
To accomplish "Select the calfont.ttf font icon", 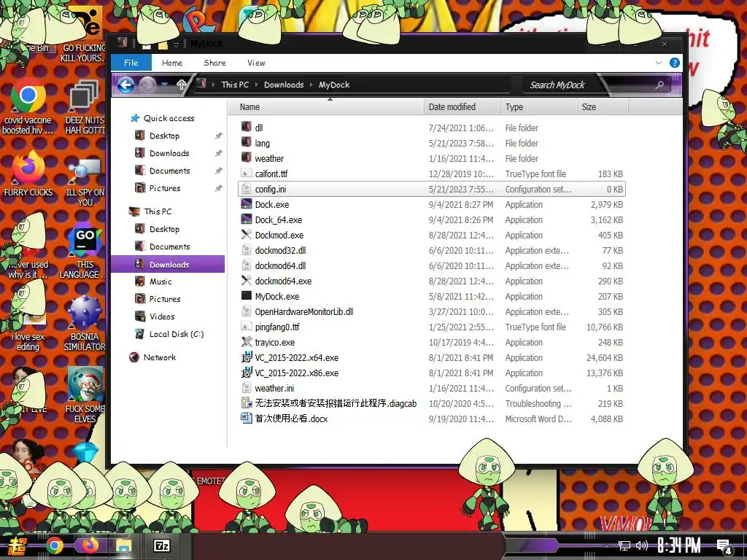I will 247,174.
